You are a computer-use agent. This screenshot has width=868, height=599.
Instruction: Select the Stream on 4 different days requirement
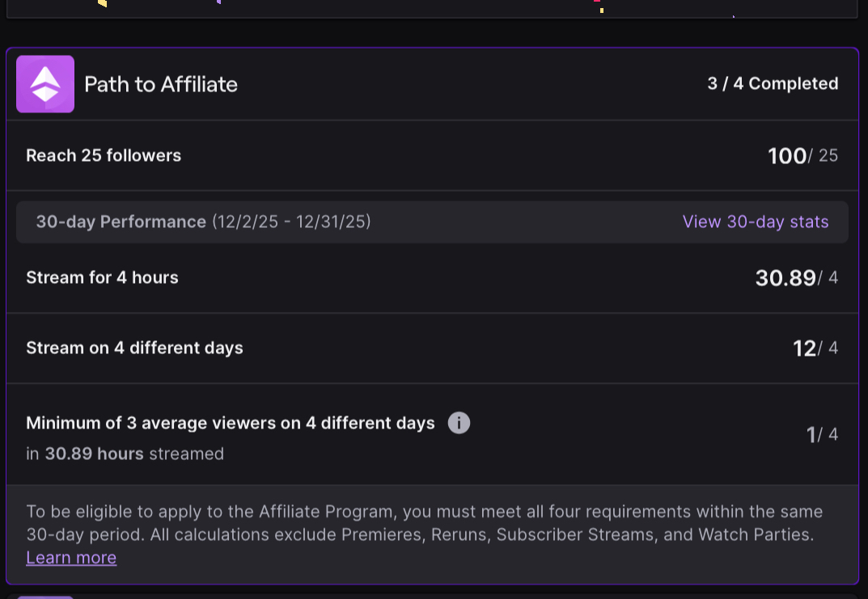tap(134, 348)
